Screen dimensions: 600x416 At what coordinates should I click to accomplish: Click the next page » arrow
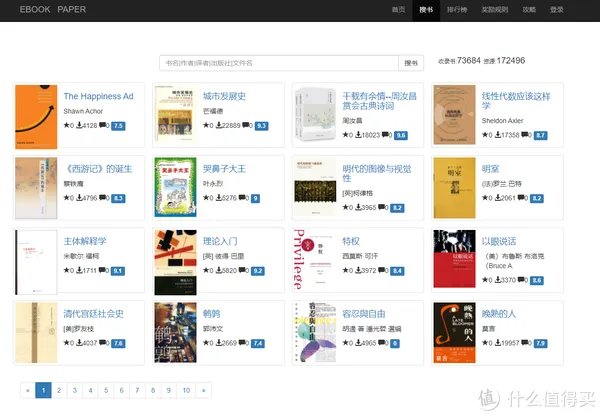(x=204, y=390)
